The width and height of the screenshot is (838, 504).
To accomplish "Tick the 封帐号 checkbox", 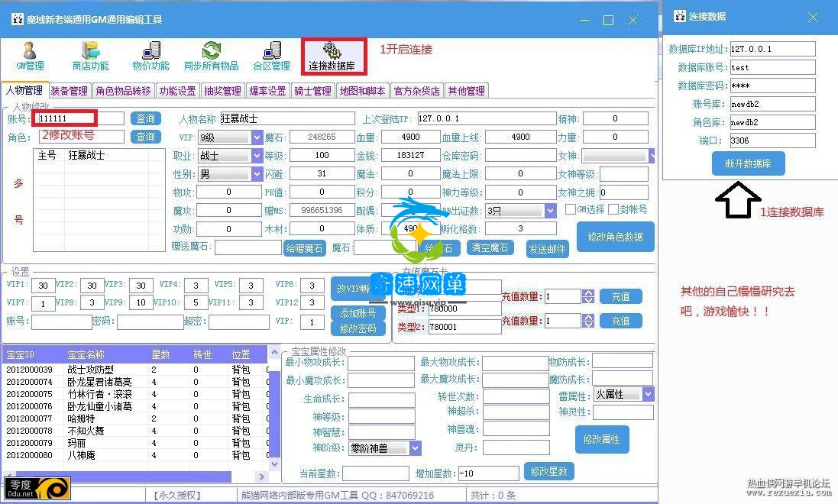I will click(x=613, y=209).
